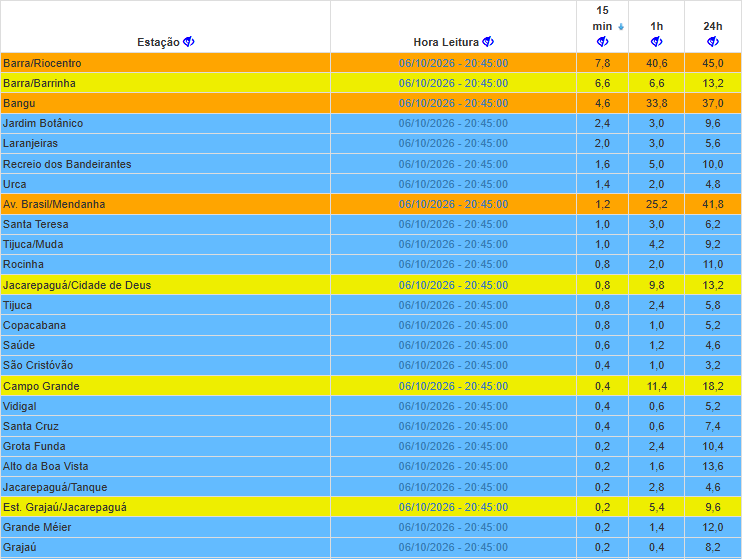Image resolution: width=742 pixels, height=559 pixels.
Task: Click the Copacabana station name
Action: (35, 325)
